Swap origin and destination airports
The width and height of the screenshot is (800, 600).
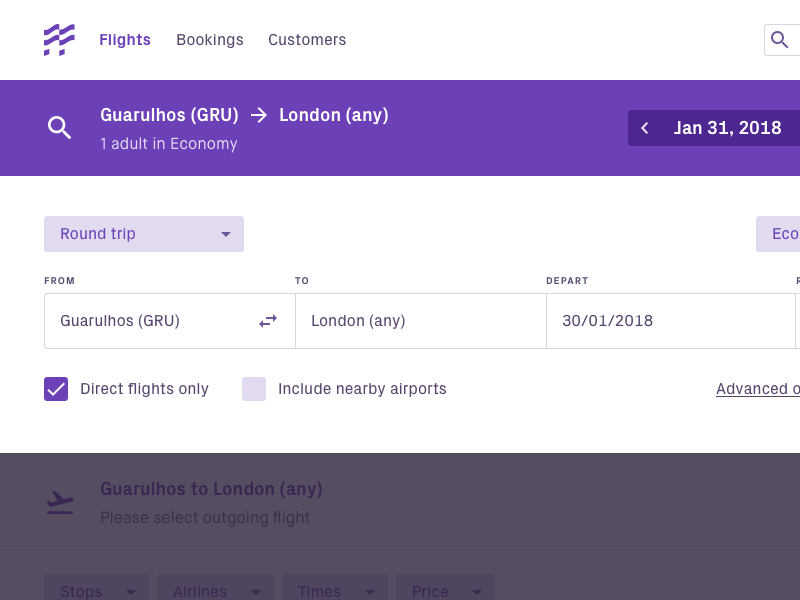tap(268, 321)
